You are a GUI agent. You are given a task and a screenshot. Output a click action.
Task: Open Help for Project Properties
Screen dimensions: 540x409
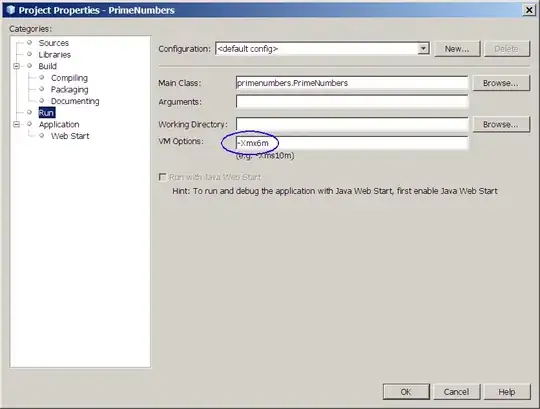(507, 392)
